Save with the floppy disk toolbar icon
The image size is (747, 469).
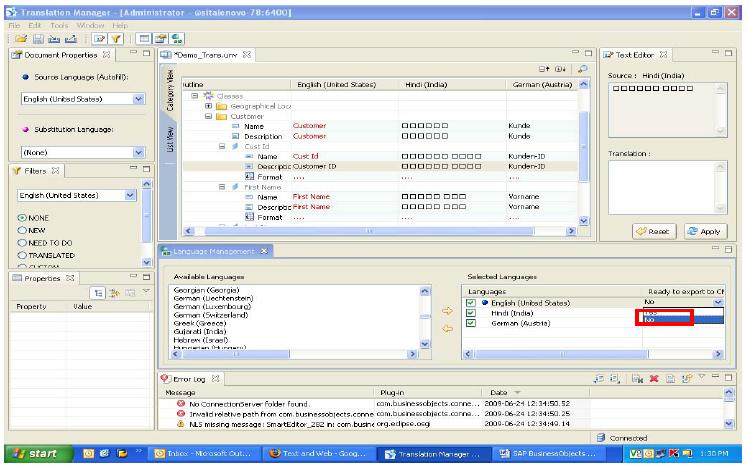pyautogui.click(x=38, y=39)
